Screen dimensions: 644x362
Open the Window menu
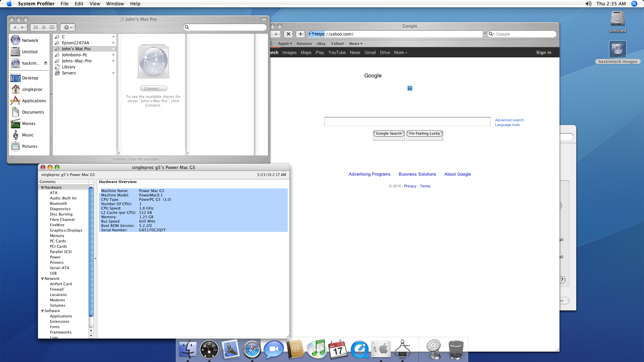[x=115, y=4]
